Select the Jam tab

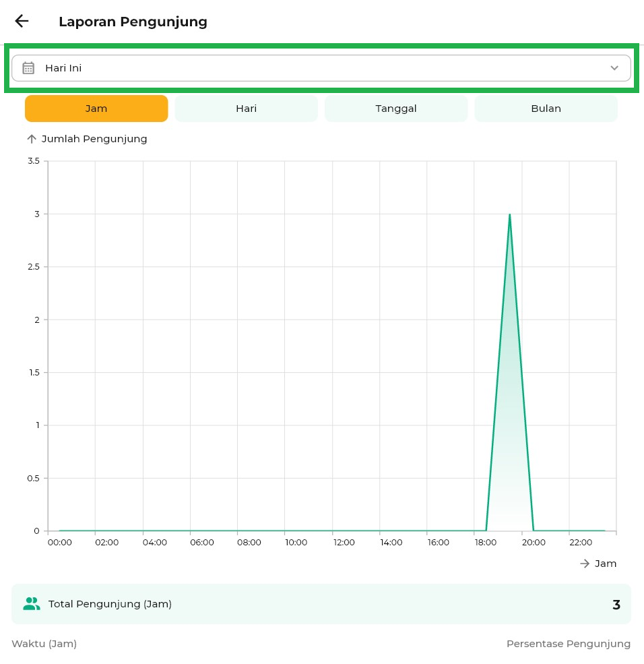tap(96, 109)
